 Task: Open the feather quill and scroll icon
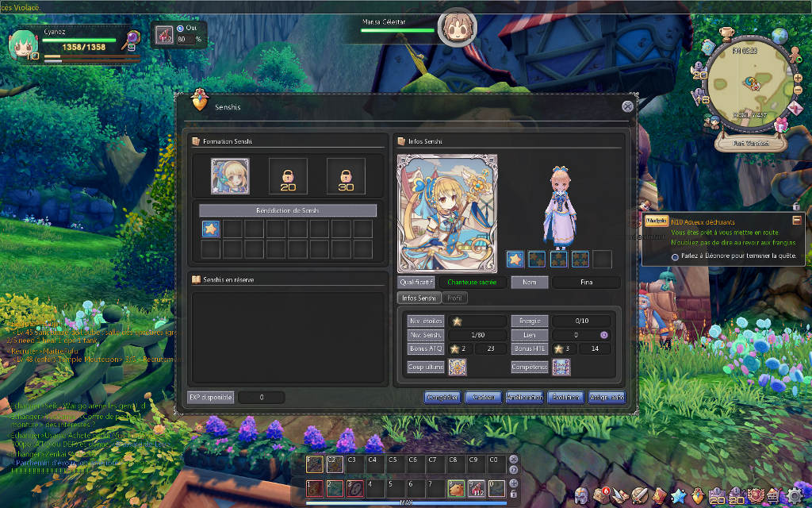(x=620, y=496)
